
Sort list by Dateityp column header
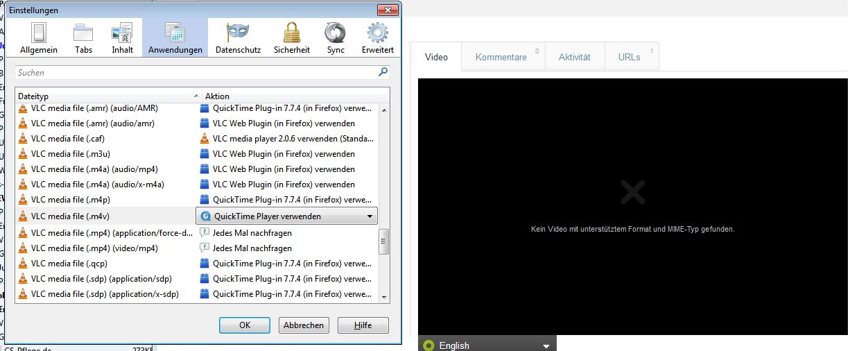(x=108, y=96)
